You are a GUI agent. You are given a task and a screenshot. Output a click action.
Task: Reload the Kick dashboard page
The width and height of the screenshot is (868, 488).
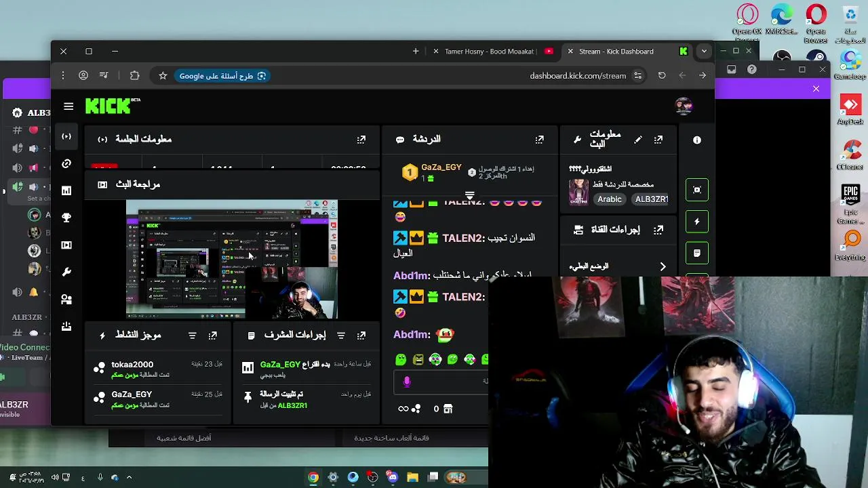coord(662,76)
